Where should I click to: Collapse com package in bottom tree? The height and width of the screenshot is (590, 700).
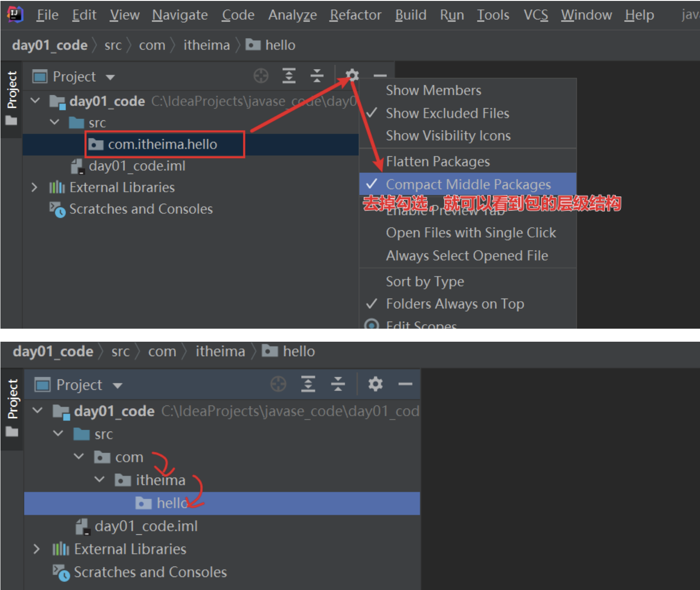pyautogui.click(x=79, y=456)
